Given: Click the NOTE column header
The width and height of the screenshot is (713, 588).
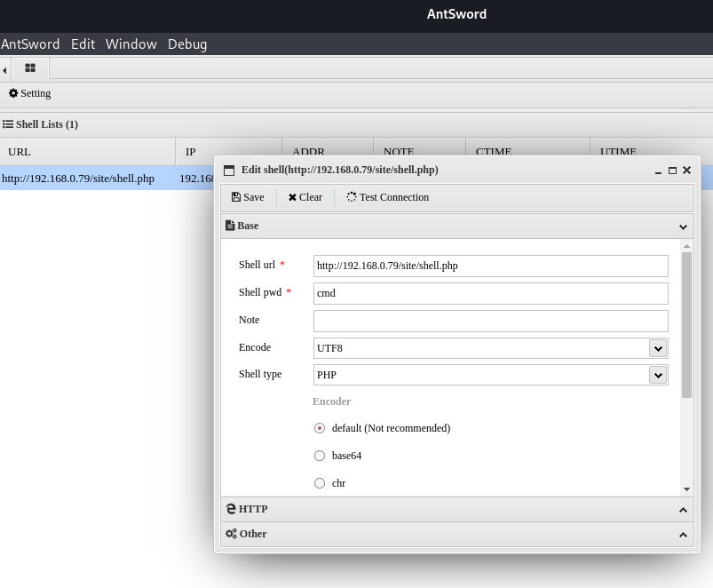Looking at the screenshot, I should [x=399, y=151].
